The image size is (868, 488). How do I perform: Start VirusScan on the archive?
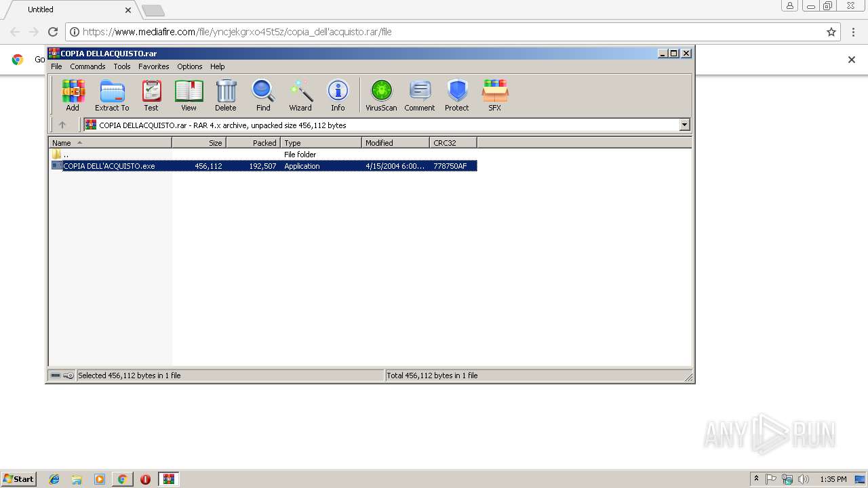pyautogui.click(x=381, y=95)
